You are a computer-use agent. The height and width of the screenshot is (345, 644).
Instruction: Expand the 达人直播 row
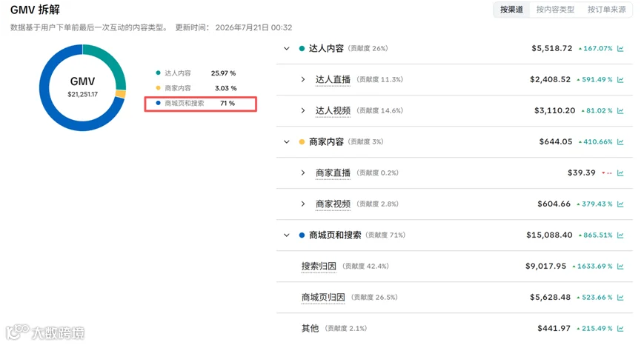click(x=302, y=79)
